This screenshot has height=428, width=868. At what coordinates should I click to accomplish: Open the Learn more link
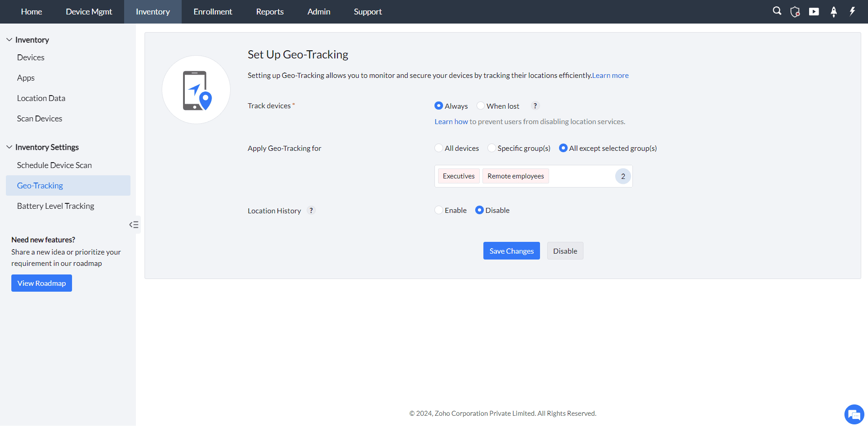click(x=610, y=75)
